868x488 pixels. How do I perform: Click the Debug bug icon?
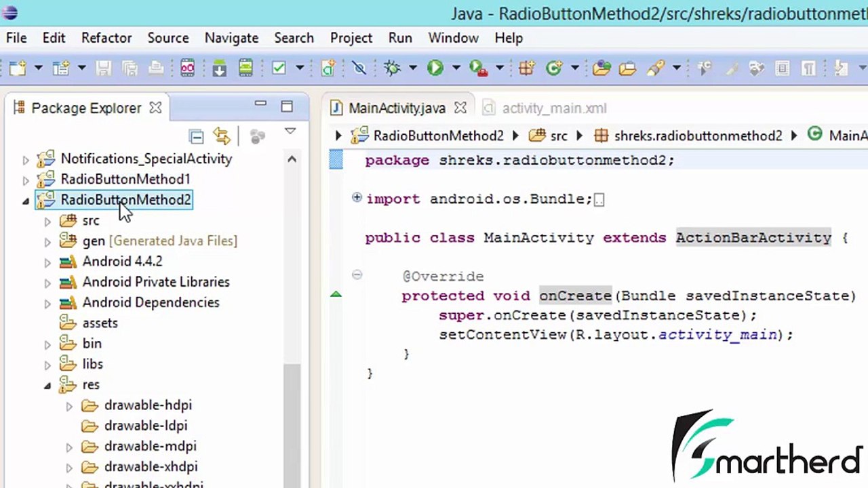(392, 68)
